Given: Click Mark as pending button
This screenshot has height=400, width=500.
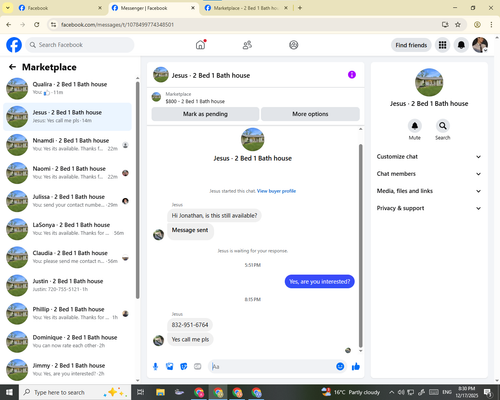Looking at the screenshot, I should (x=205, y=114).
